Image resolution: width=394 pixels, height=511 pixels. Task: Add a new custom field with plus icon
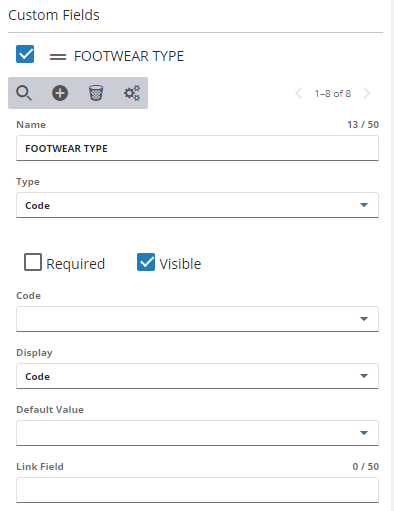[60, 93]
